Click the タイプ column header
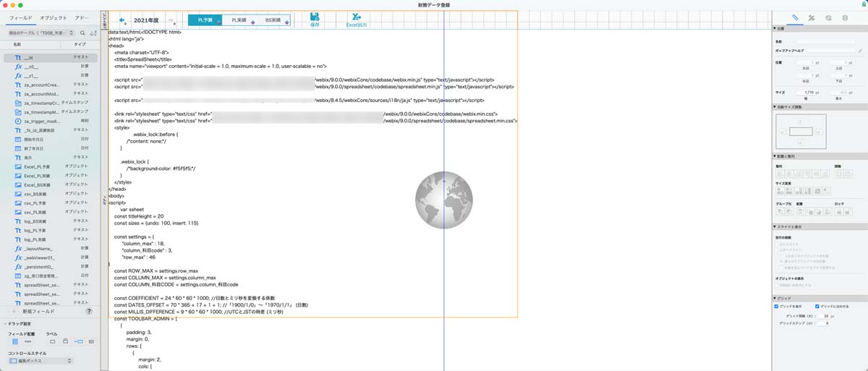This screenshot has height=371, width=868. click(x=80, y=44)
